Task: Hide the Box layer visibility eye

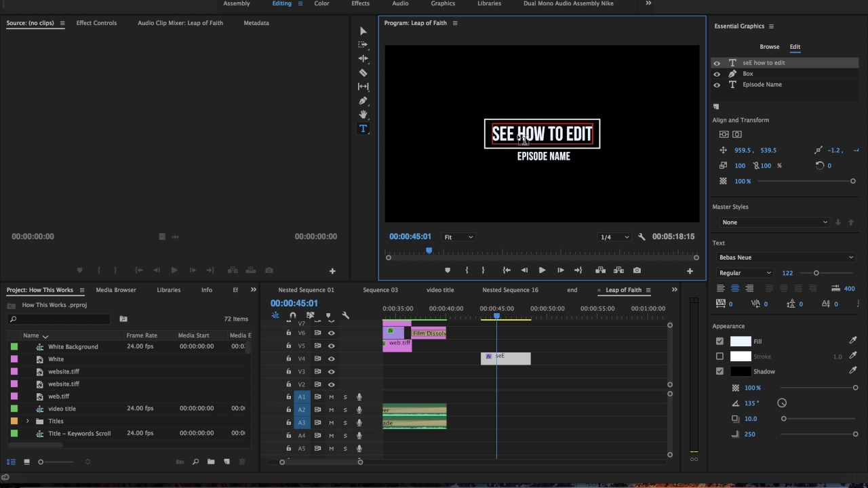Action: point(717,74)
